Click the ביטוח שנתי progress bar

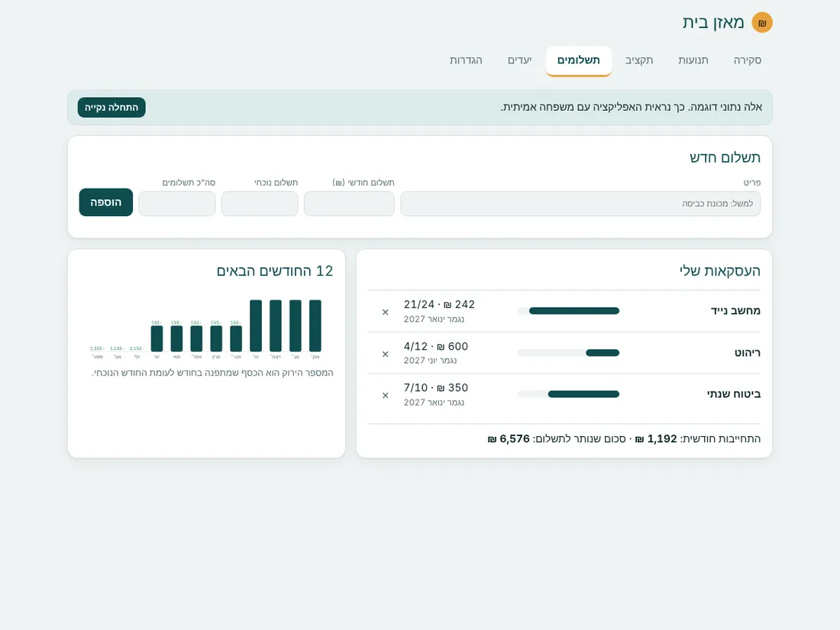tap(568, 394)
